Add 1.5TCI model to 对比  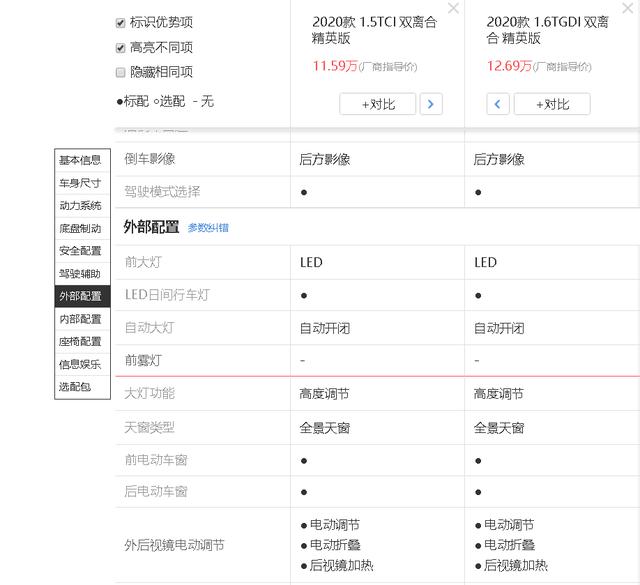pyautogui.click(x=378, y=104)
